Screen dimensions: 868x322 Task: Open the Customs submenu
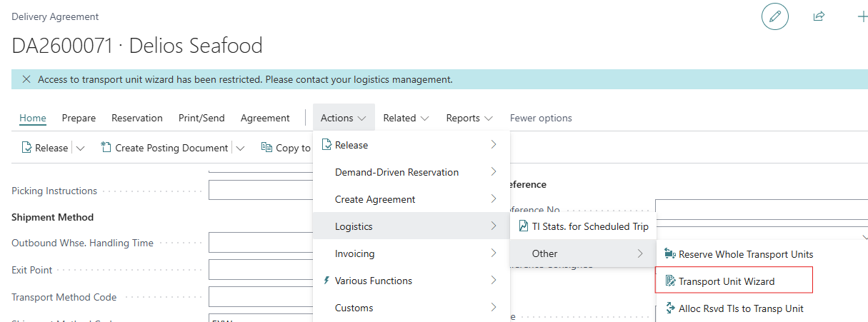coord(411,308)
